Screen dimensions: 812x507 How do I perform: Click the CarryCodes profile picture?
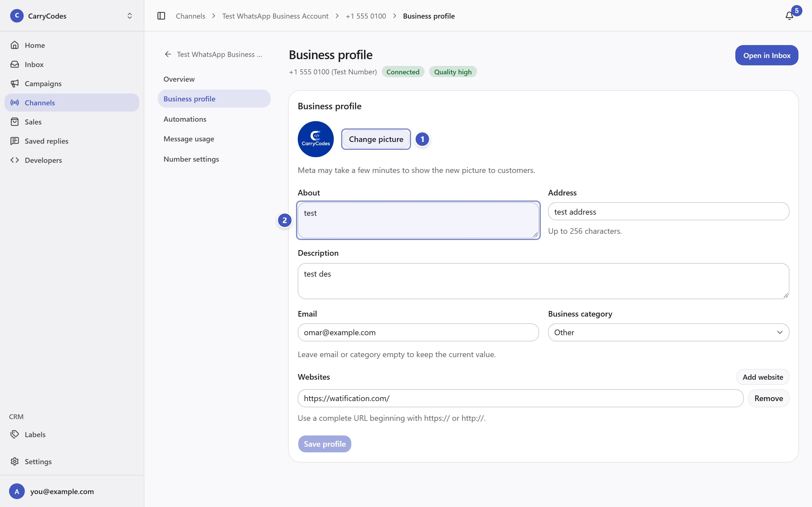[x=315, y=139]
